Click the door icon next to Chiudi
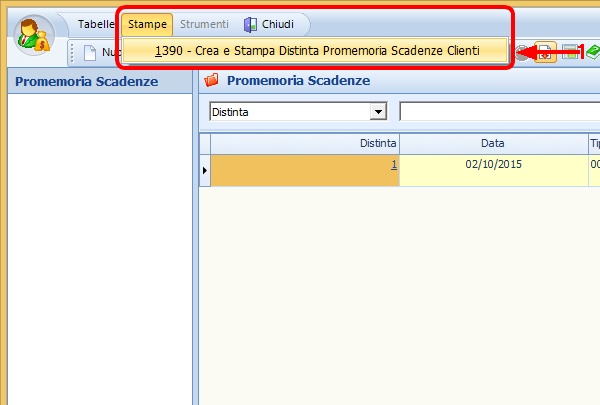 click(250, 24)
